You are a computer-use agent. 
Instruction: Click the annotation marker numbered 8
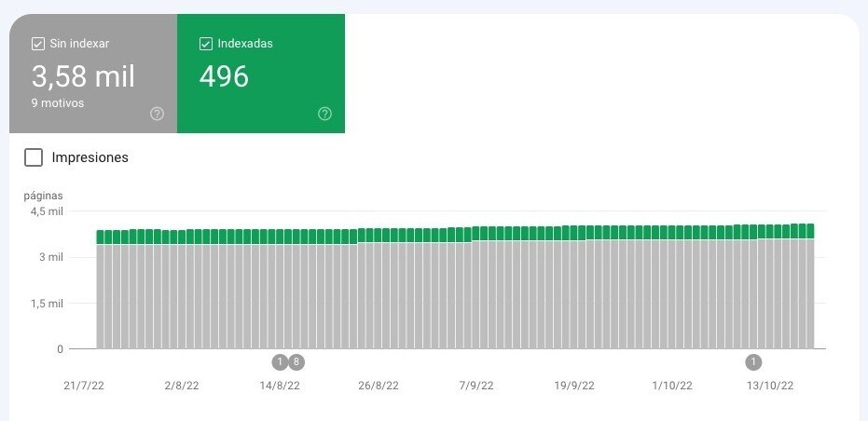pos(296,361)
